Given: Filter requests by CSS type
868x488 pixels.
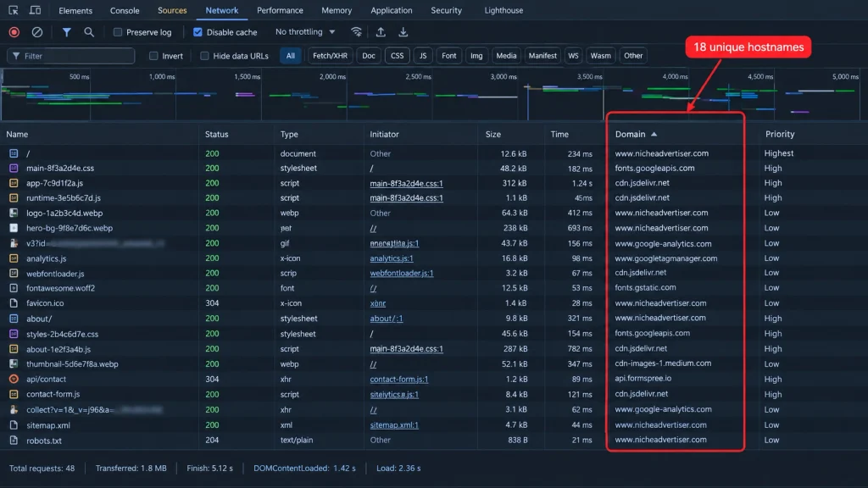Looking at the screenshot, I should (397, 56).
